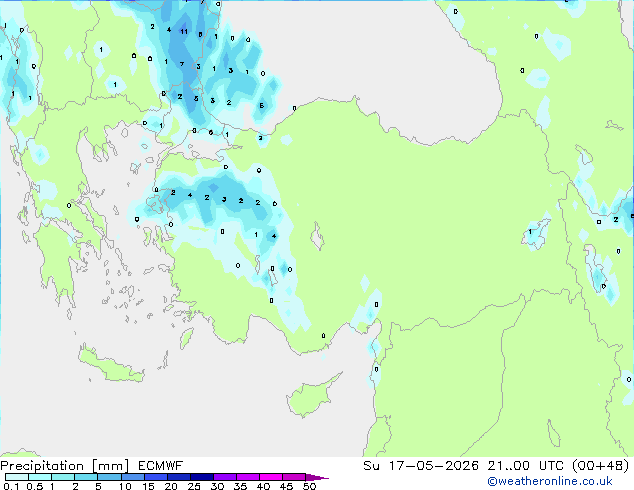The width and height of the screenshot is (634, 490).
Task: Pick the 1–2 mm legend color box
Action: 63,477
